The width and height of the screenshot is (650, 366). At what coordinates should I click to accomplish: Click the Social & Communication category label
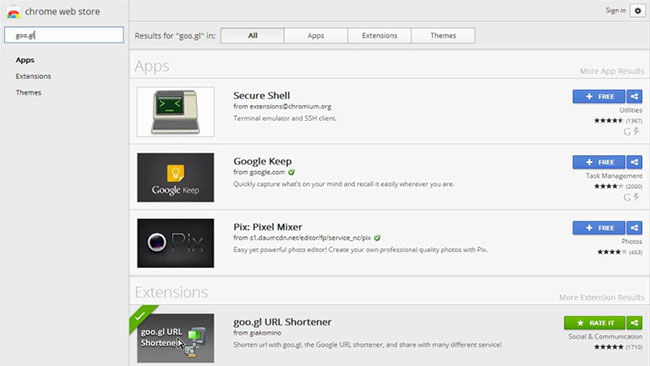pyautogui.click(x=605, y=337)
